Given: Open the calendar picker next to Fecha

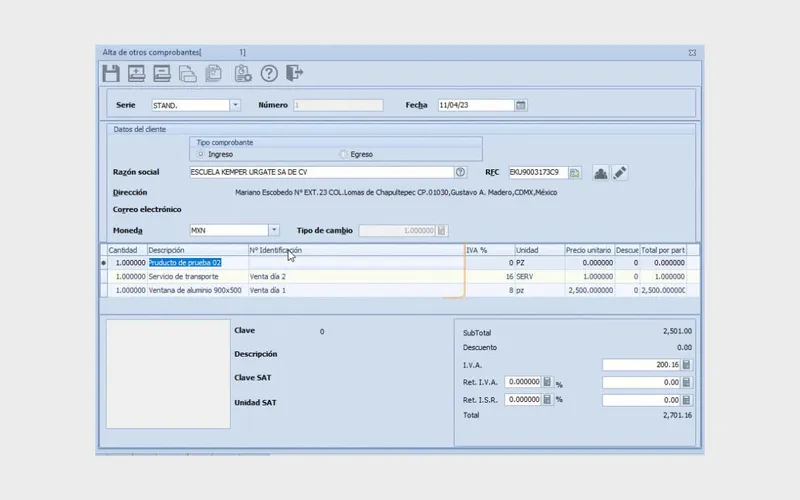Looking at the screenshot, I should coord(520,105).
